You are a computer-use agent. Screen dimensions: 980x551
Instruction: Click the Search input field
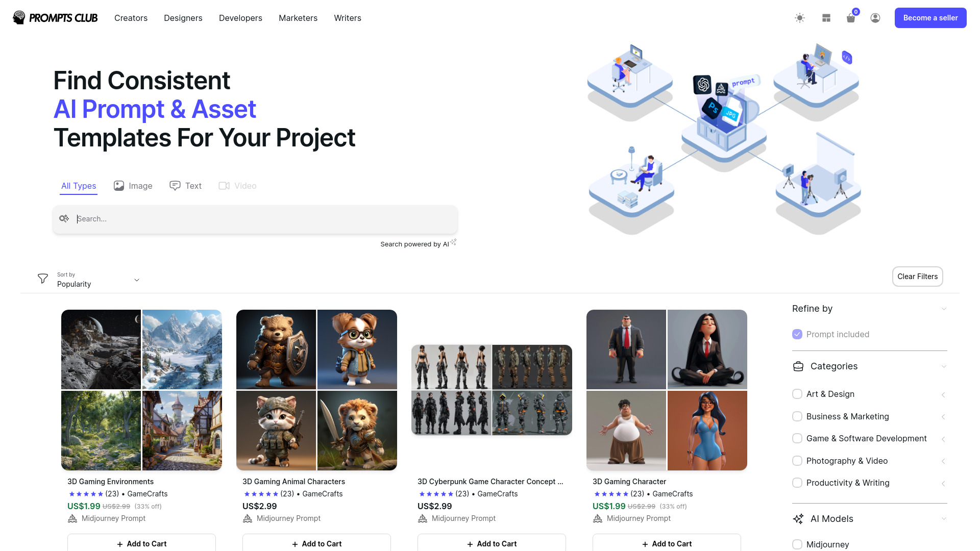[x=255, y=219]
